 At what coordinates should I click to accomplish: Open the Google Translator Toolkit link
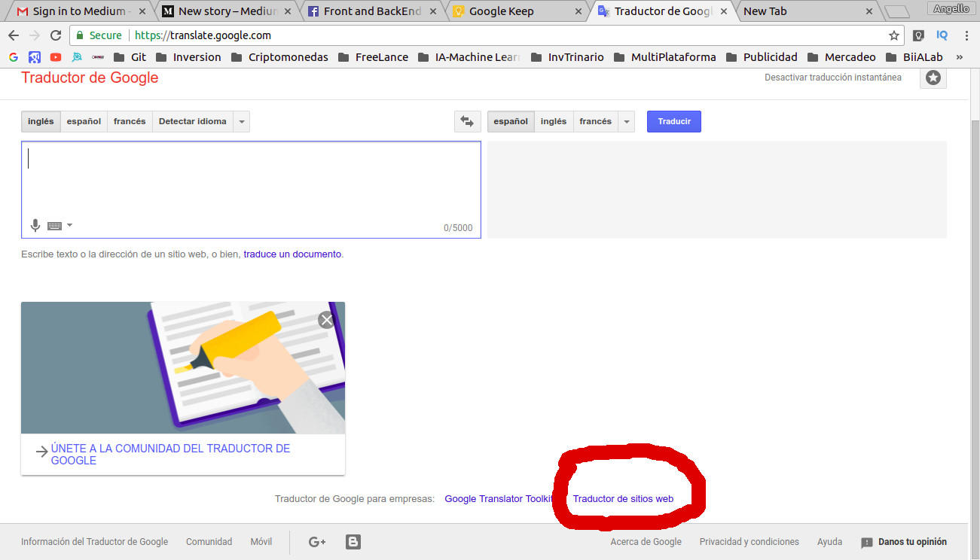click(499, 499)
